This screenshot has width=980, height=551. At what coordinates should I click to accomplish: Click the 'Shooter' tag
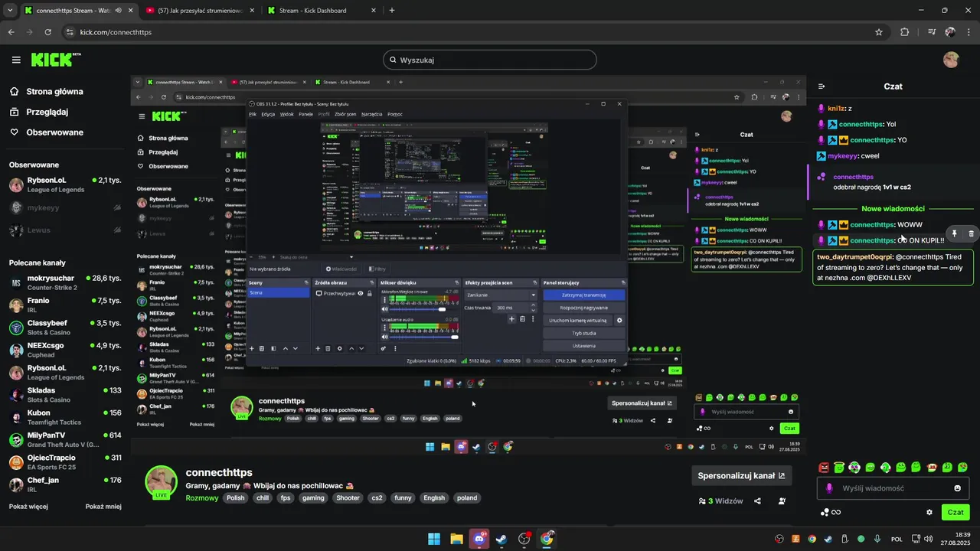click(348, 497)
